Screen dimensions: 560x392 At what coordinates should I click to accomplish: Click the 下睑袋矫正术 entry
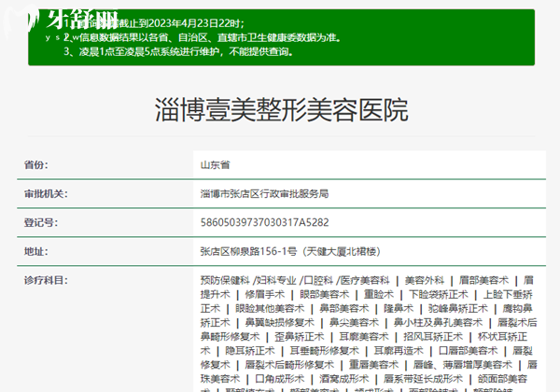[439, 295]
